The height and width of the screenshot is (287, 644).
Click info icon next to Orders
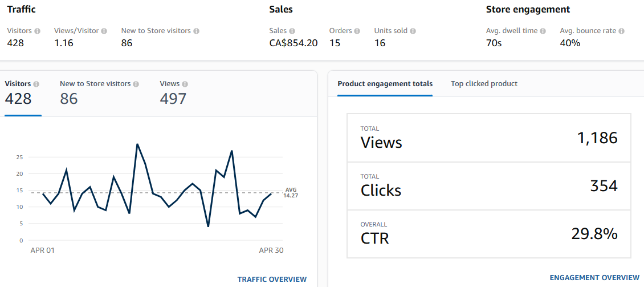click(x=357, y=31)
